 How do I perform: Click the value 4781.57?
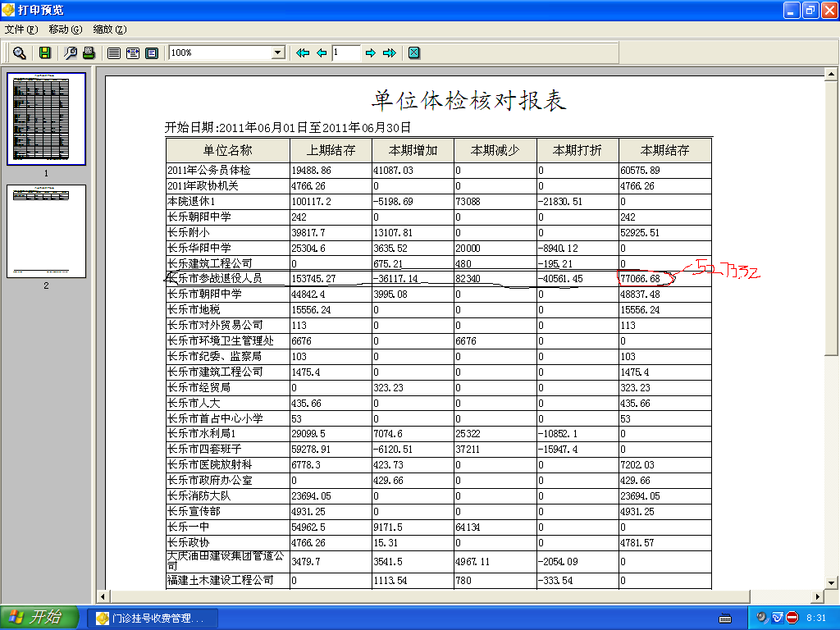[637, 543]
